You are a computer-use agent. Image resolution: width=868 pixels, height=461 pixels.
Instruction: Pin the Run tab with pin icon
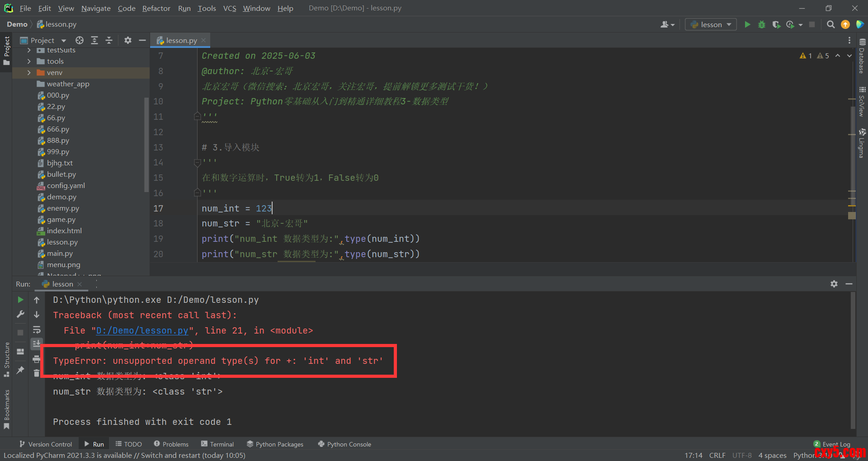pos(20,370)
